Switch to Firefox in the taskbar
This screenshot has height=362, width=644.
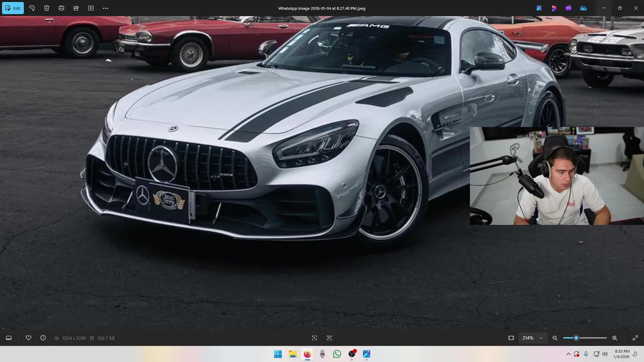(x=307, y=354)
